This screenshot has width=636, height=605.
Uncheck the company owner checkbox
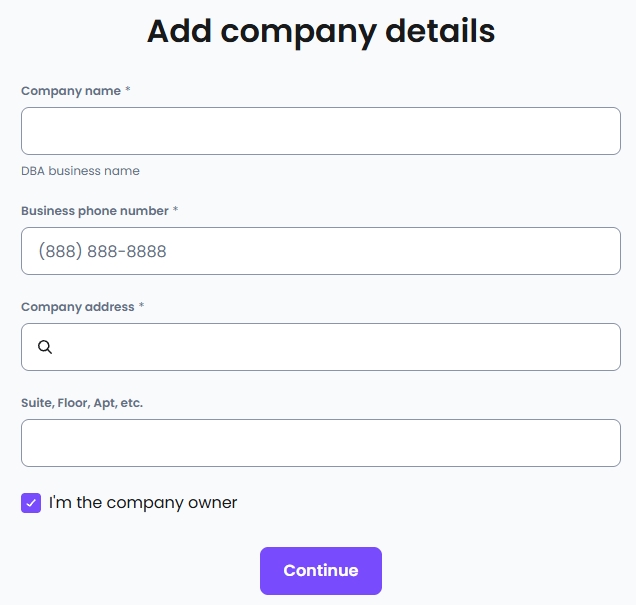click(31, 503)
